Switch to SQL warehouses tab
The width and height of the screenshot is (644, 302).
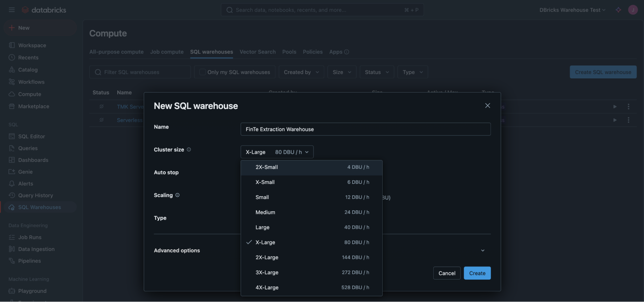click(x=211, y=52)
